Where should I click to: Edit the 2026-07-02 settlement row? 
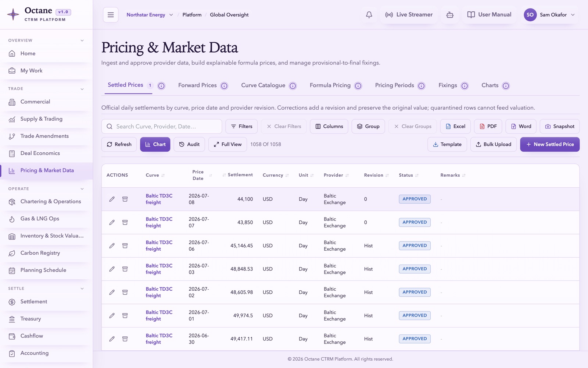tap(112, 292)
